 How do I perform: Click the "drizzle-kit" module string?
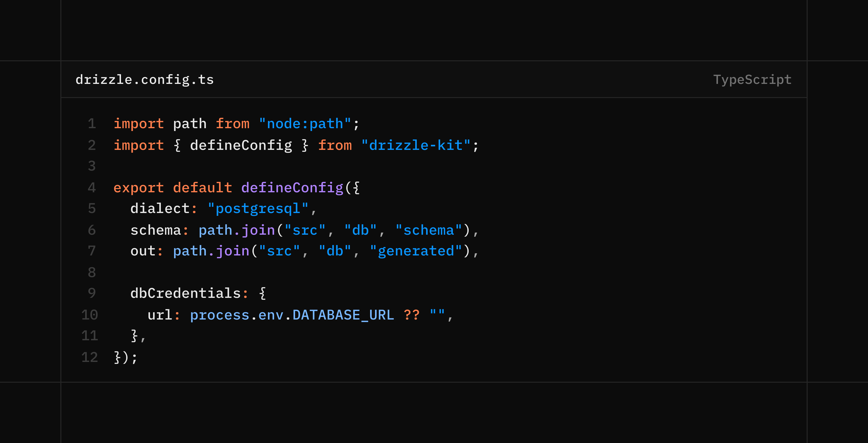(x=415, y=145)
